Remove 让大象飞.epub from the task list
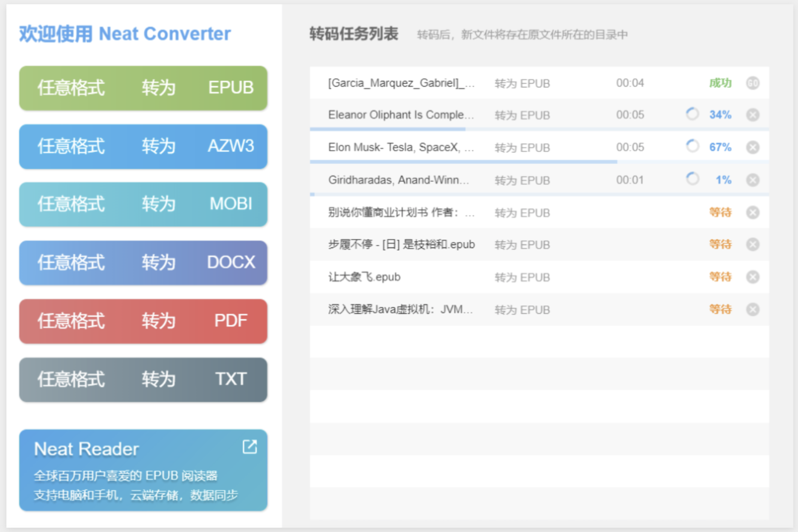This screenshot has width=798, height=532. (x=753, y=277)
